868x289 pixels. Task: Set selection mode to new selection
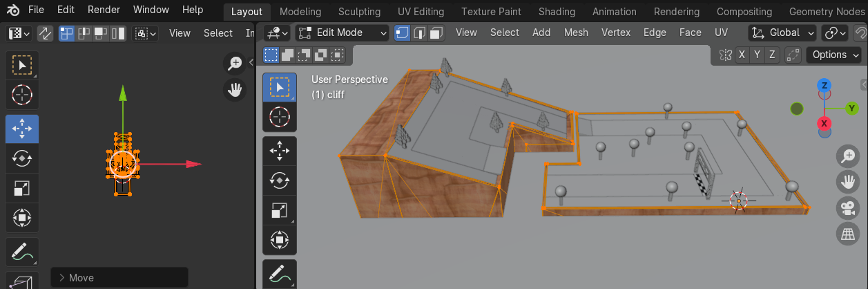coord(271,55)
